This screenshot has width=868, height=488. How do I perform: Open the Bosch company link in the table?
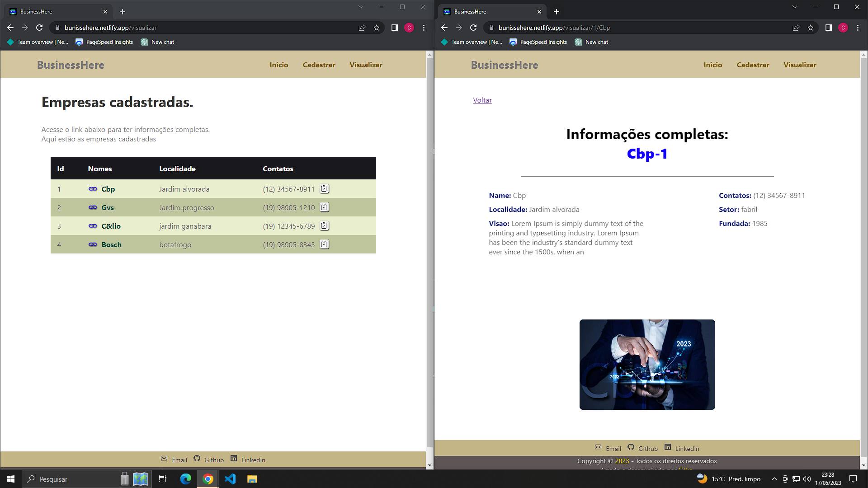pyautogui.click(x=112, y=244)
